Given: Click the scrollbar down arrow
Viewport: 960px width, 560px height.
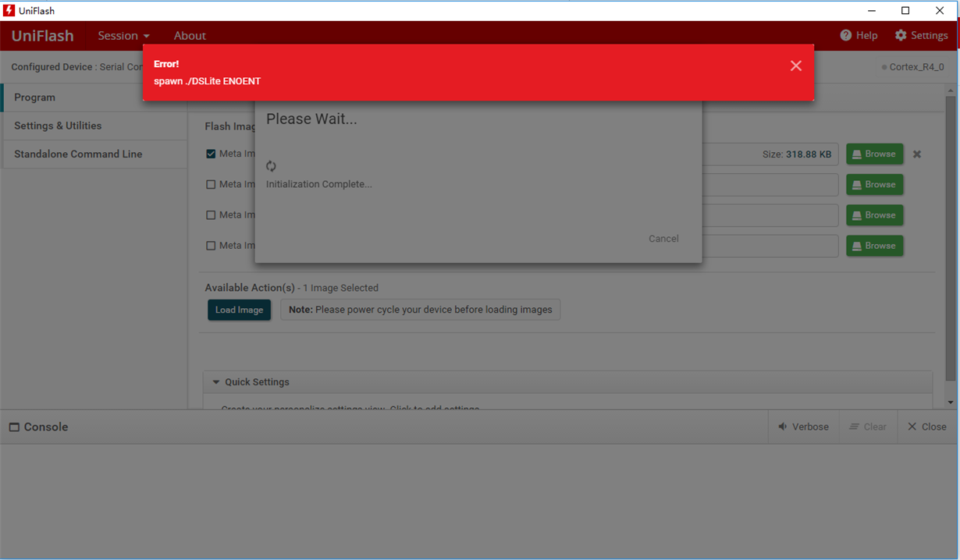Looking at the screenshot, I should coord(950,402).
